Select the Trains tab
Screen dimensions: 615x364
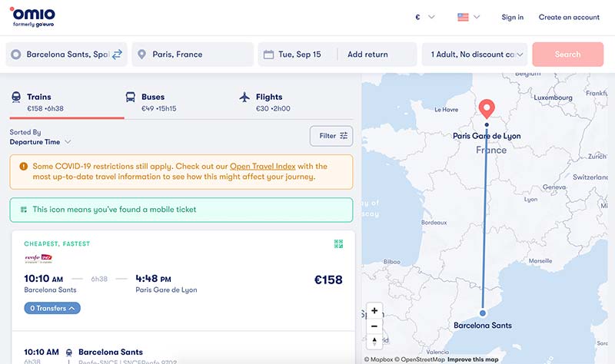(x=67, y=103)
